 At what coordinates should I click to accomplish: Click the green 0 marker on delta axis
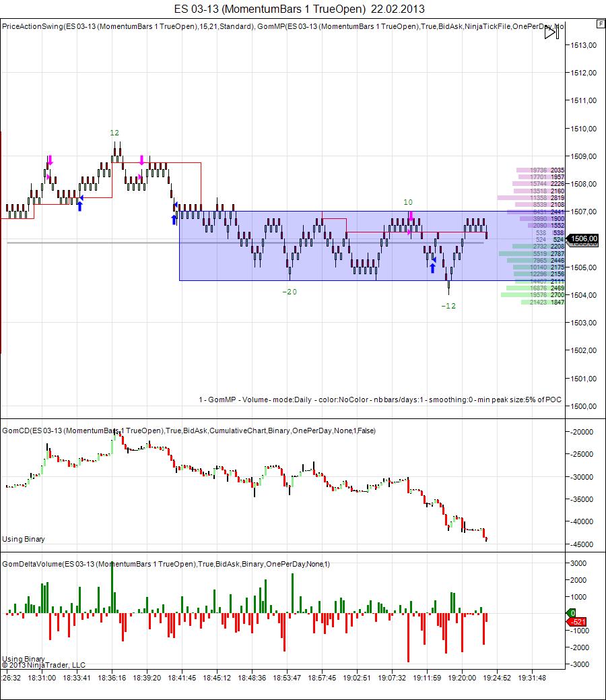pyautogui.click(x=572, y=613)
